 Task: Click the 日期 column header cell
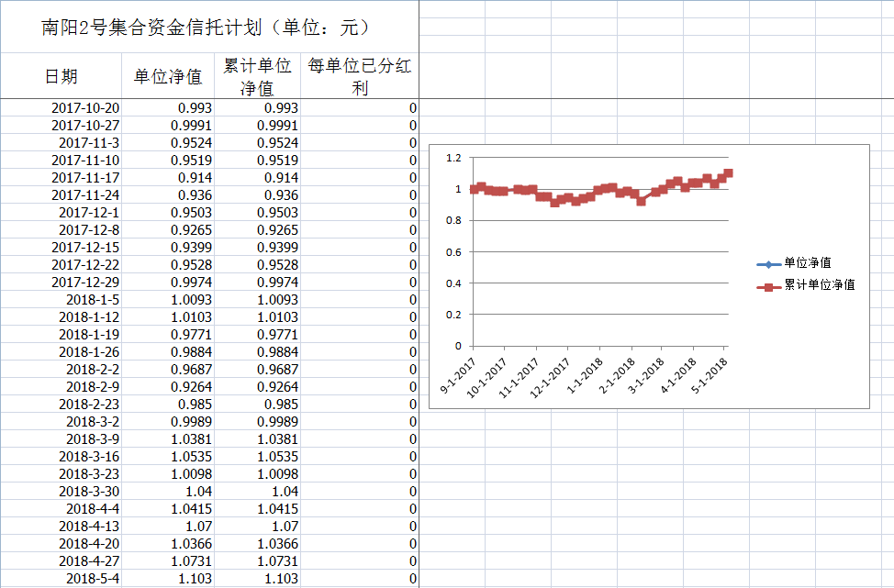click(61, 76)
